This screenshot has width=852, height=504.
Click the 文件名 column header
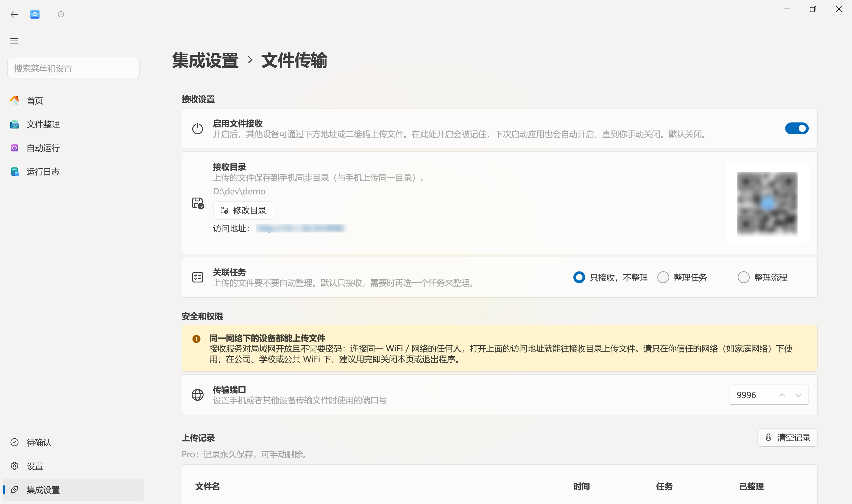[x=207, y=486]
